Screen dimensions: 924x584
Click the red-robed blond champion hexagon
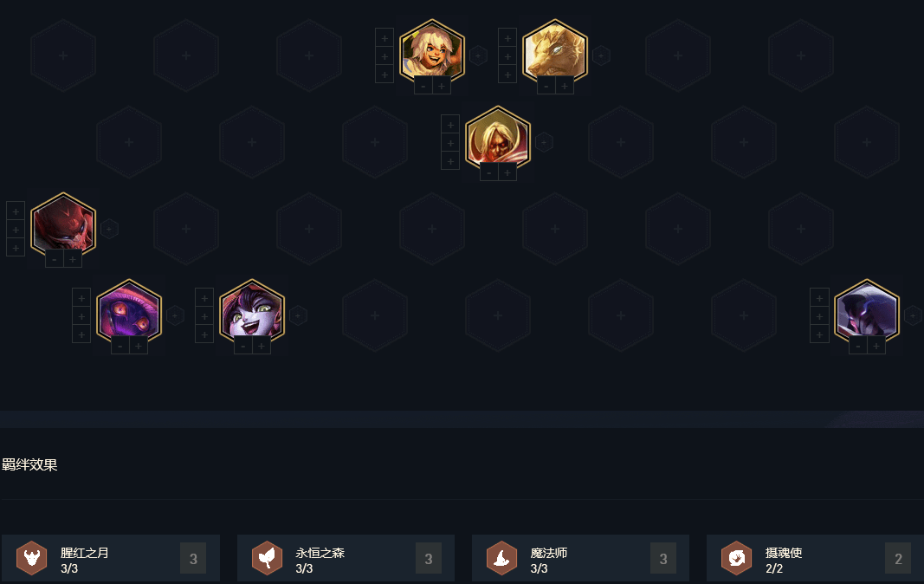[x=498, y=139]
